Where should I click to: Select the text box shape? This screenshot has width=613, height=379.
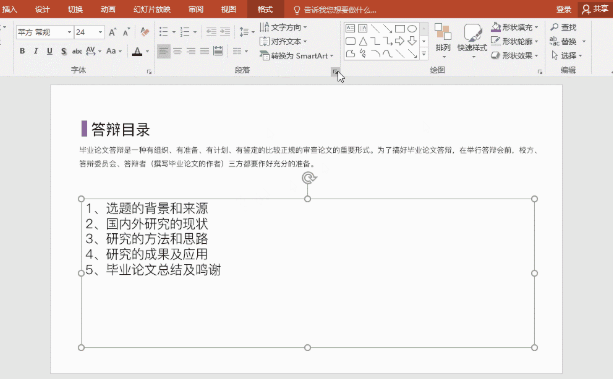coord(350,29)
